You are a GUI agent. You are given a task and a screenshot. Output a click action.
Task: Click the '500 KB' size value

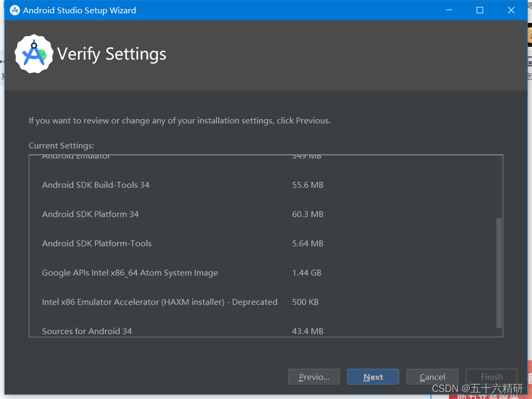tap(305, 302)
